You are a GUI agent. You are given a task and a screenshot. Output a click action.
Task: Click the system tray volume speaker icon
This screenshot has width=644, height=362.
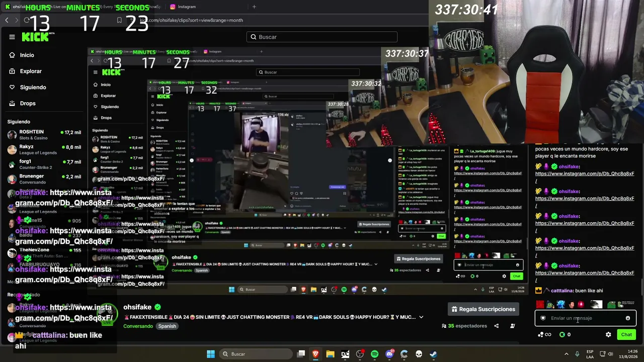(x=610, y=354)
